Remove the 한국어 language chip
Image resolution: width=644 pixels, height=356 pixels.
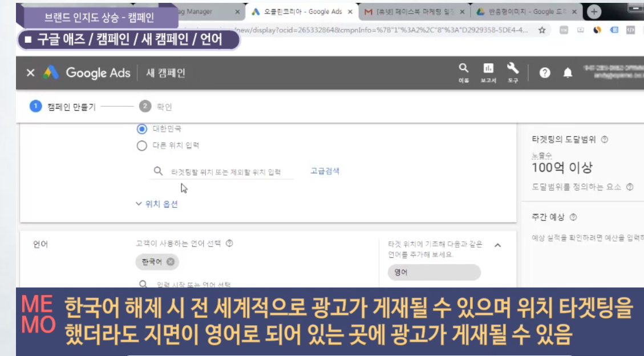point(171,261)
